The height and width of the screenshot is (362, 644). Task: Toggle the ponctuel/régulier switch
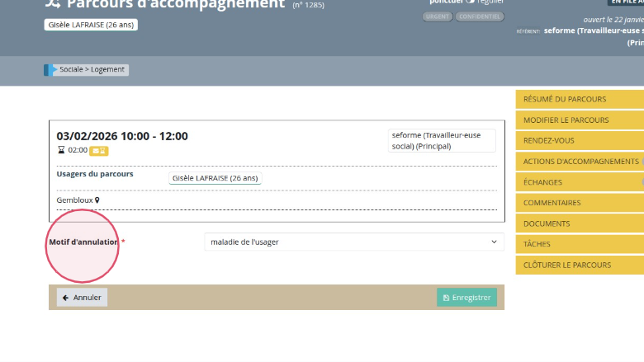(470, 2)
